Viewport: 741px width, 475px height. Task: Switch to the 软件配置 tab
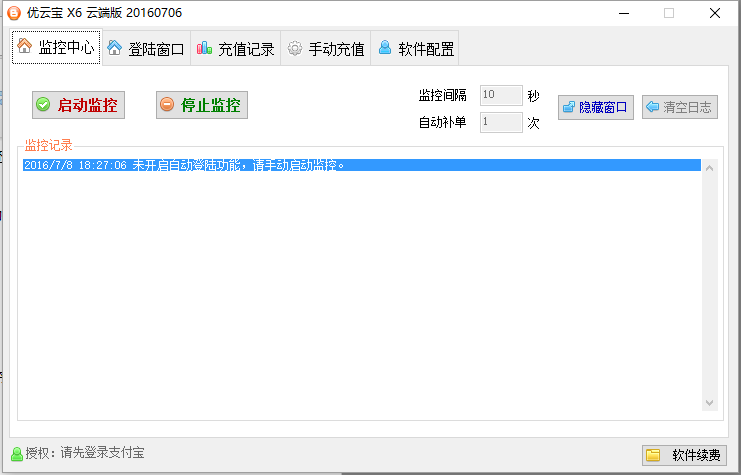(x=416, y=49)
